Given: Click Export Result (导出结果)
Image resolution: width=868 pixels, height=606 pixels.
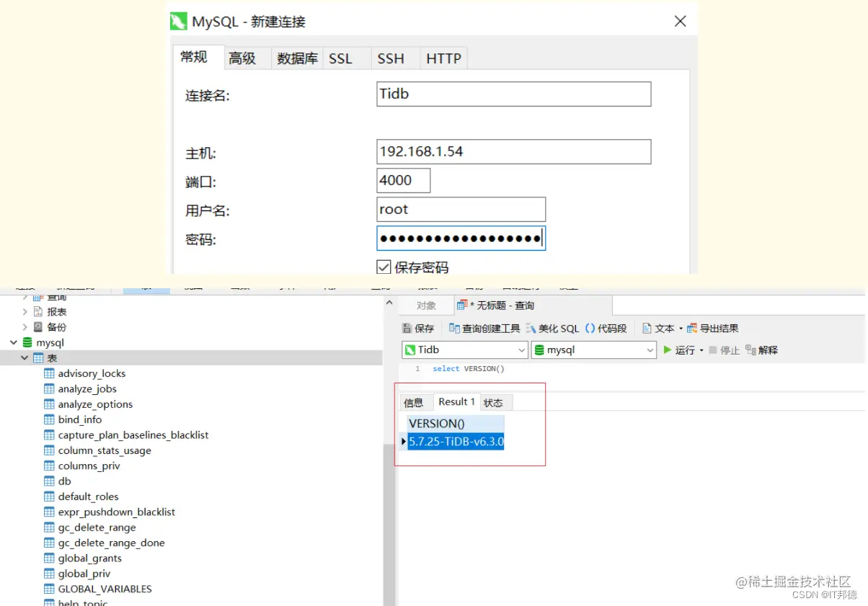Looking at the screenshot, I should click(x=712, y=329).
